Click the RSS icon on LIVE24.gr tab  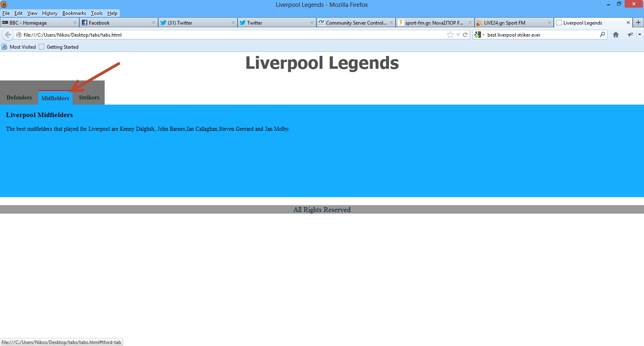coord(479,23)
